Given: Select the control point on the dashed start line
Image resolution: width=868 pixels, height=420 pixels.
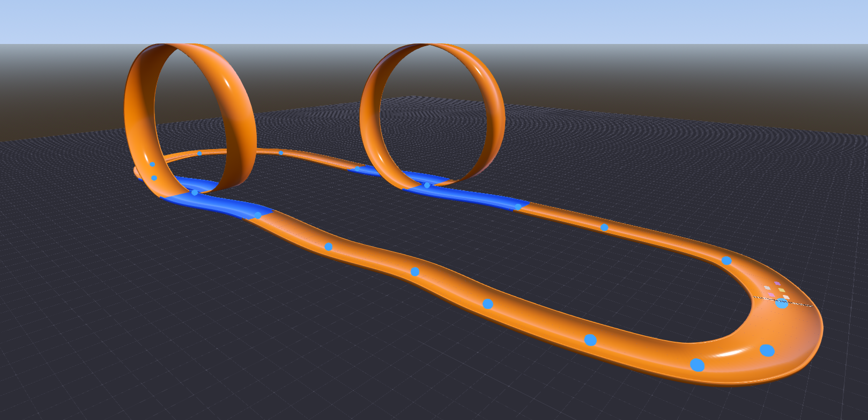Looking at the screenshot, I should [782, 303].
